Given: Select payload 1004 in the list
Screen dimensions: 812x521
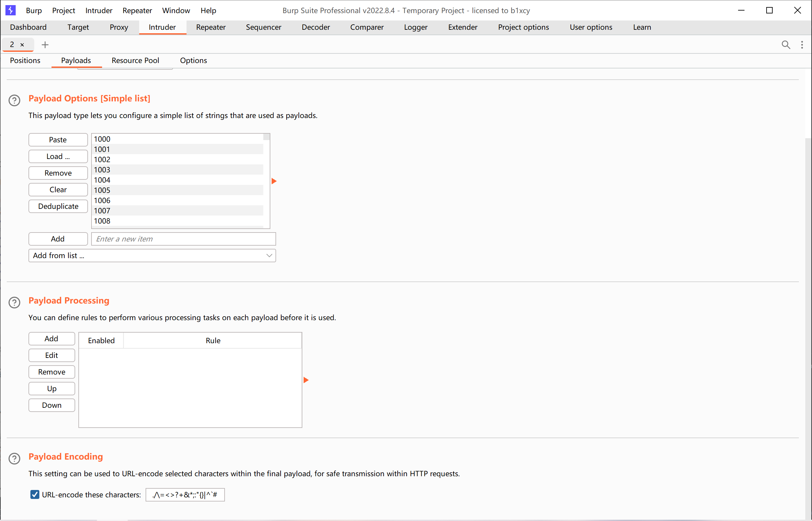Looking at the screenshot, I should [178, 180].
